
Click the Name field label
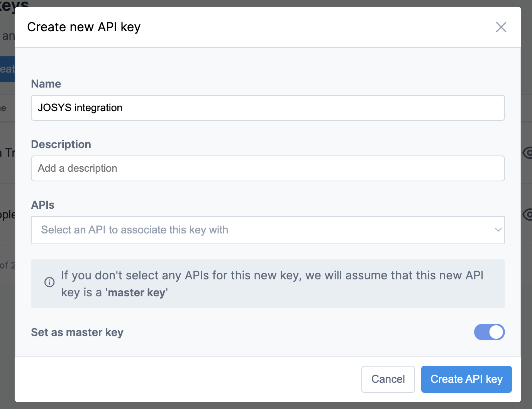point(46,84)
